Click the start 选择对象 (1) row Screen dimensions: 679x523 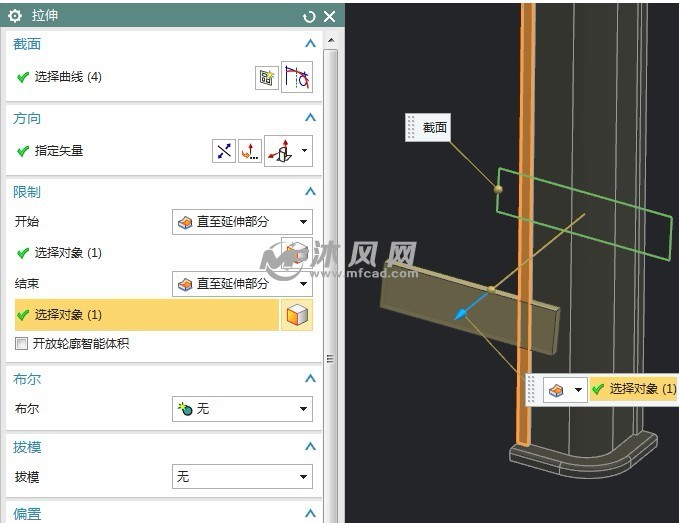[147, 253]
